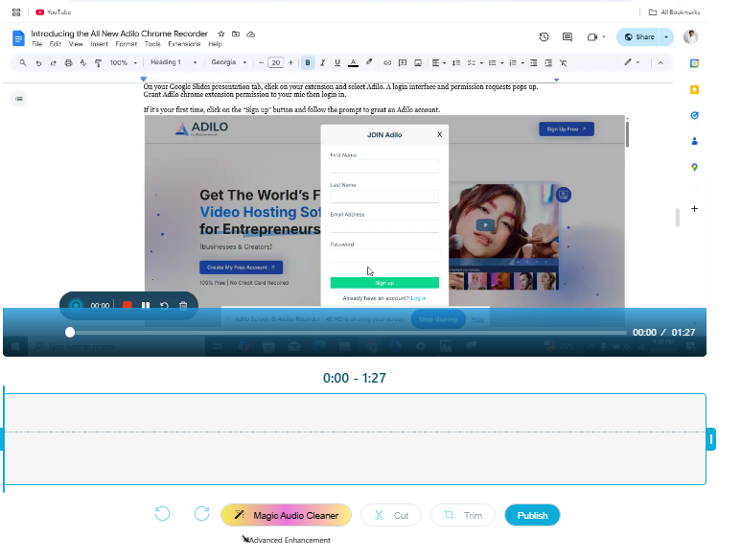Increase font size with plus button
The height and width of the screenshot is (560, 742).
290,62
